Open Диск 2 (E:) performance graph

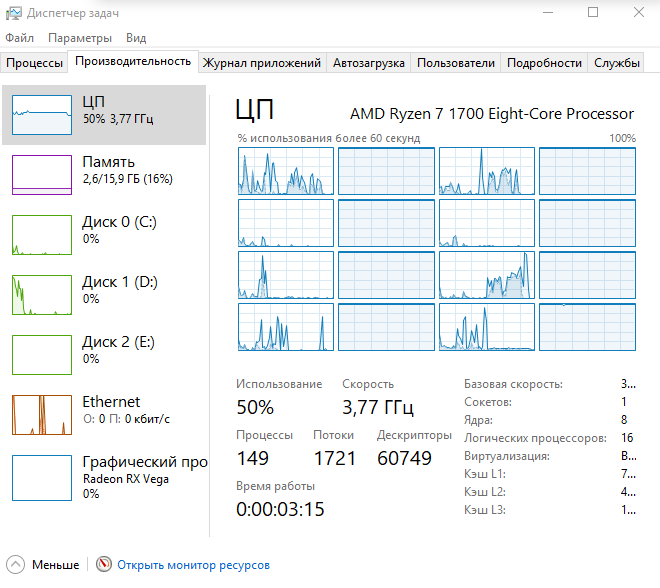point(42,355)
